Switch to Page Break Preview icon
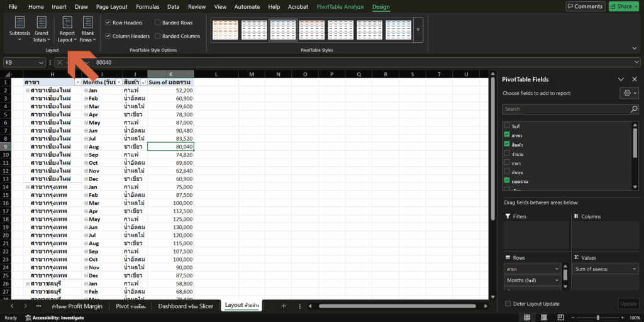Viewport: 644px width, 322px height. coord(560,318)
